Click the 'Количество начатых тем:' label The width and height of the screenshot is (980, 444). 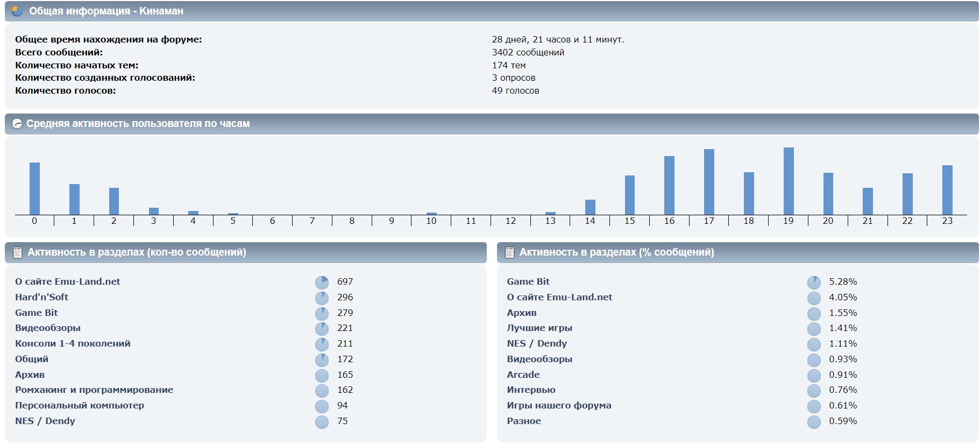[x=76, y=65]
